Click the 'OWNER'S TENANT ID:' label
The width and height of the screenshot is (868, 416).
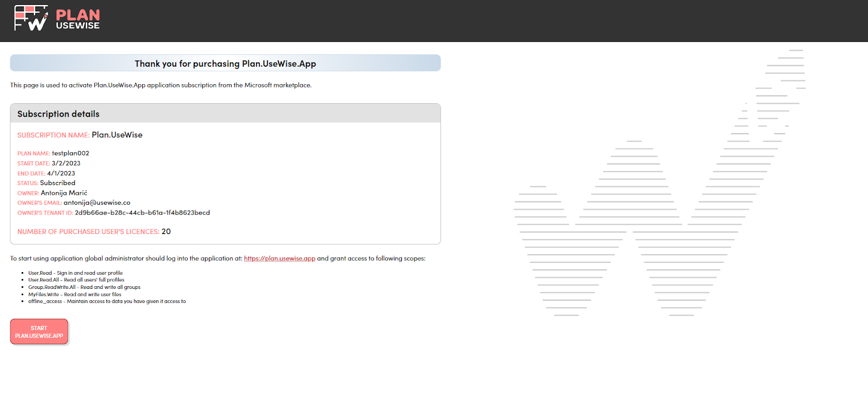[x=45, y=213]
